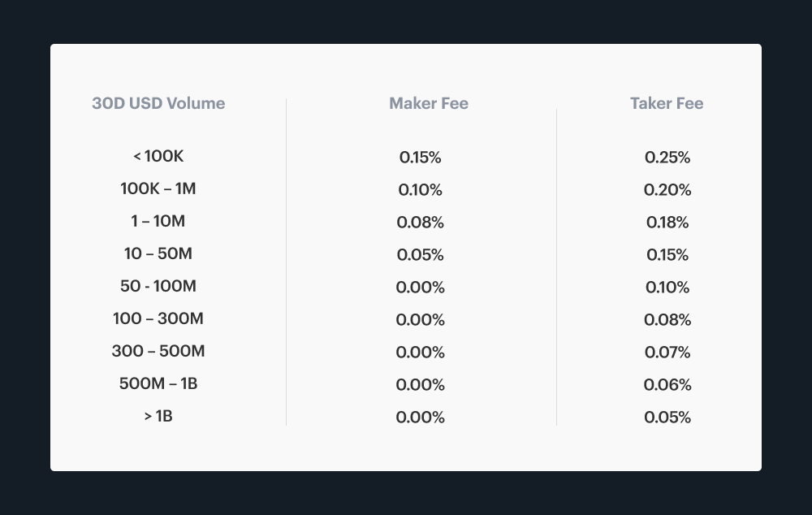The width and height of the screenshot is (812, 515).
Task: Click the 0.15% maker fee value
Action: coord(421,158)
